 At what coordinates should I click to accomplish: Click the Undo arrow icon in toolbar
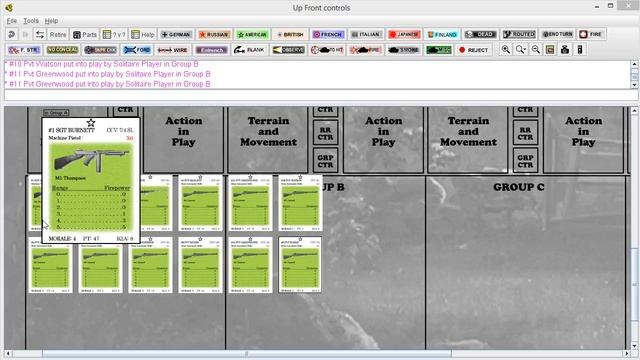11,35
